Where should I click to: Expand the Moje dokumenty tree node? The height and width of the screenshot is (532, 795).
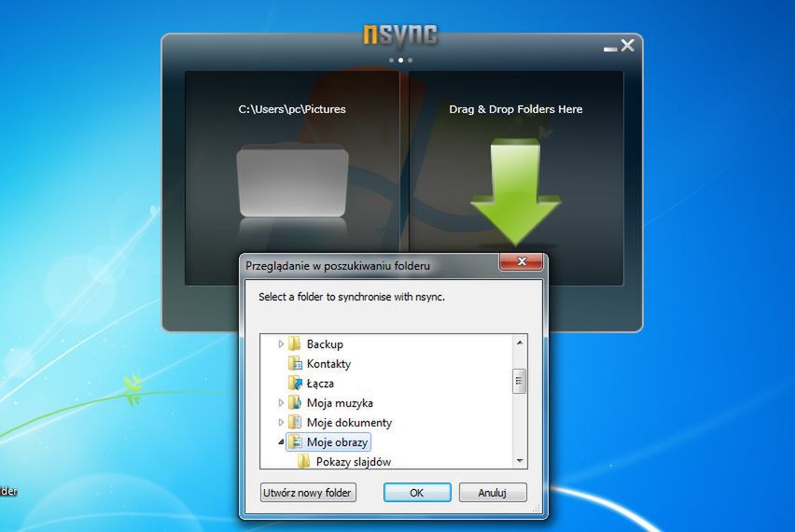281,422
